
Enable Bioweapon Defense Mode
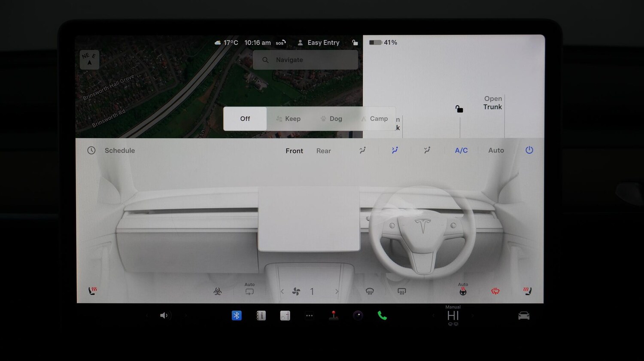pyautogui.click(x=218, y=291)
